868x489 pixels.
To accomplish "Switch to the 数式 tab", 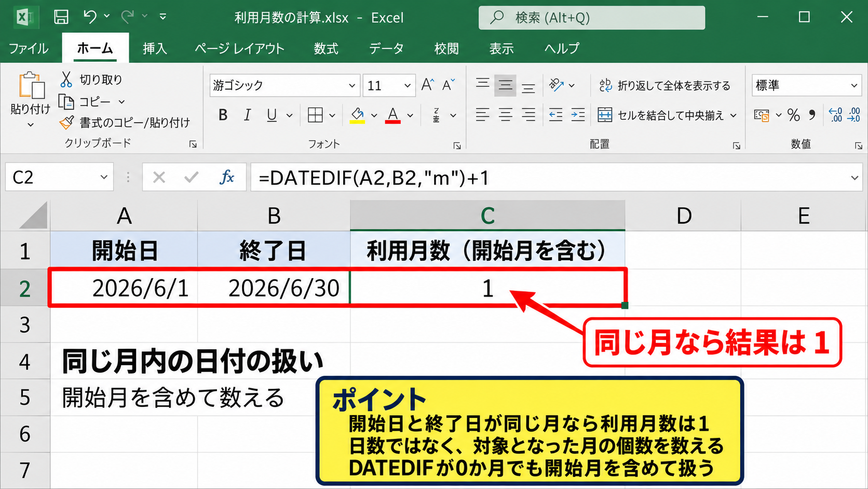I will pos(326,48).
